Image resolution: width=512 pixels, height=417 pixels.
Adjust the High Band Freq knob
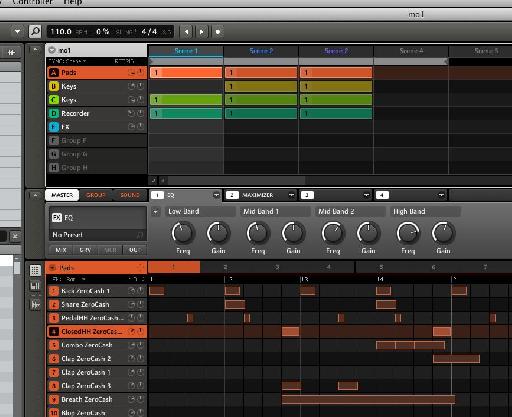[x=408, y=233]
